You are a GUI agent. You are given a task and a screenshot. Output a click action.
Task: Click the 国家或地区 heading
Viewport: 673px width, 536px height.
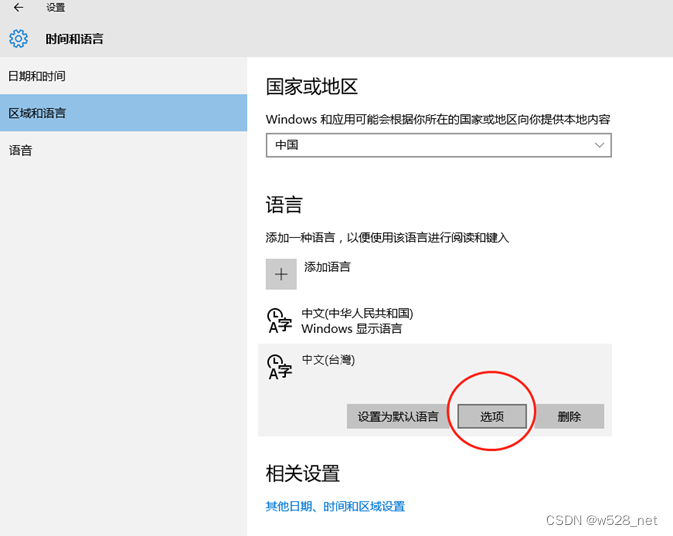[312, 87]
